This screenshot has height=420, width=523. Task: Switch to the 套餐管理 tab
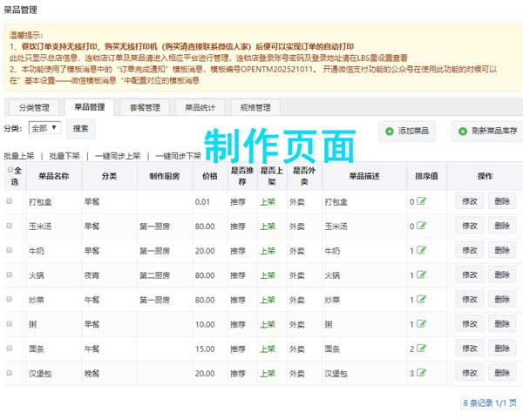145,108
